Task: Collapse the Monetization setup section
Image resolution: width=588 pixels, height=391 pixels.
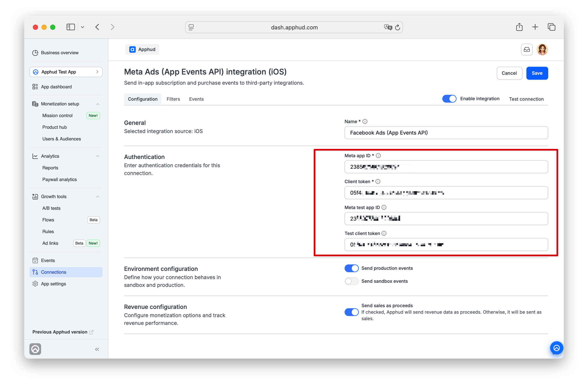Action: coord(97,104)
